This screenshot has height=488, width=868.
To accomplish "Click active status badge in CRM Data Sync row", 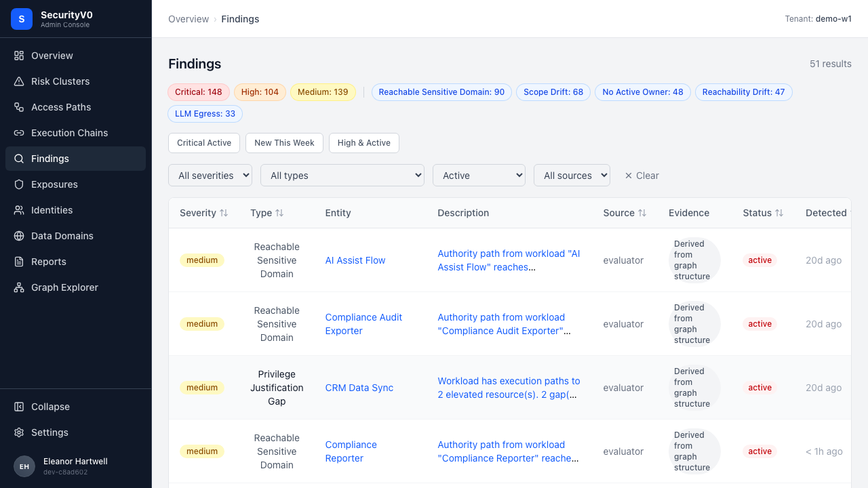I will coord(760,388).
